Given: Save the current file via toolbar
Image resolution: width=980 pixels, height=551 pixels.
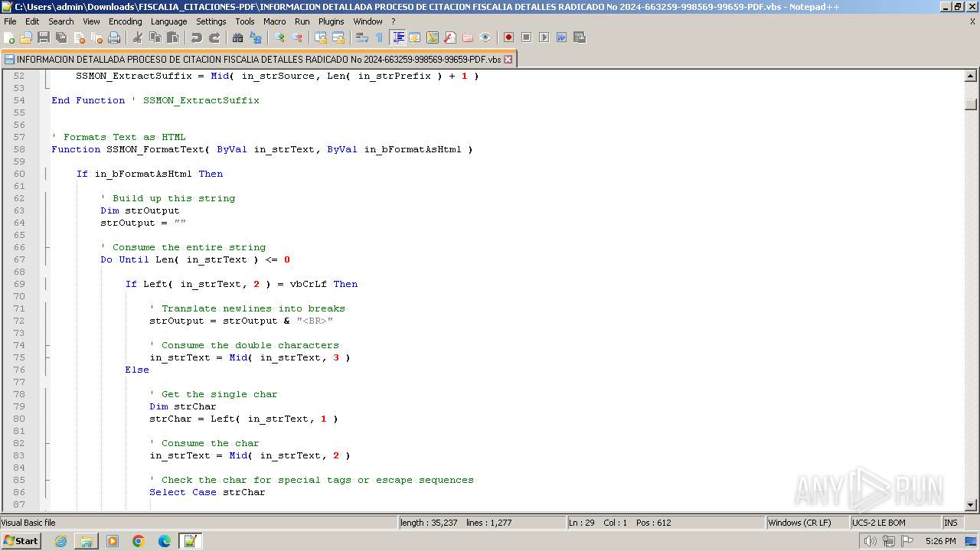Looking at the screenshot, I should pyautogui.click(x=44, y=37).
